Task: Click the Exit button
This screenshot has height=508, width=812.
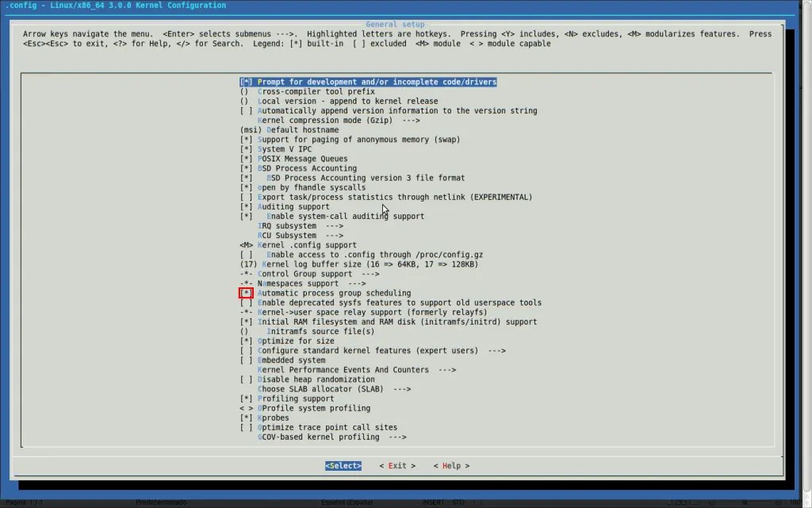Action: (397, 465)
